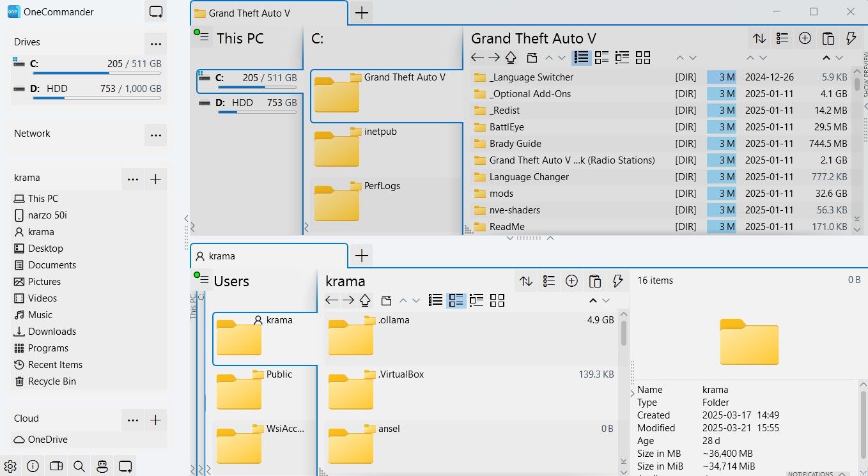Open settings with the gear icon
The width and height of the screenshot is (868, 476).
click(10, 466)
